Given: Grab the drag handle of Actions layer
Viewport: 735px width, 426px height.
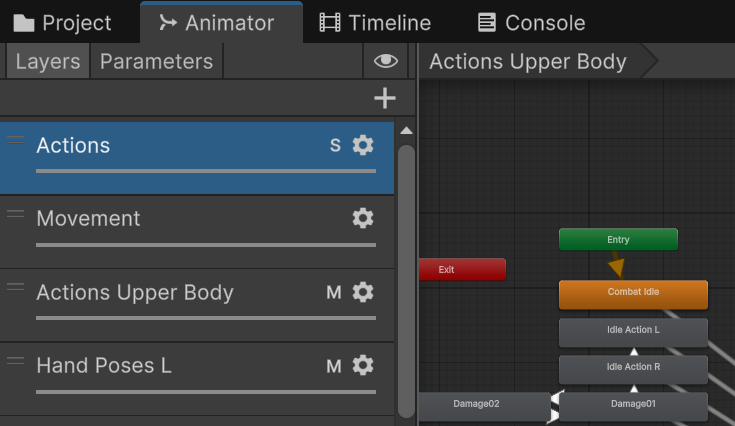Looking at the screenshot, I should [15, 140].
